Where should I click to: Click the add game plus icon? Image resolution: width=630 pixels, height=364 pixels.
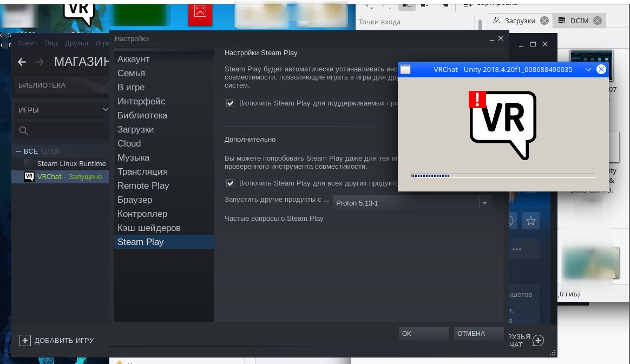coord(25,340)
